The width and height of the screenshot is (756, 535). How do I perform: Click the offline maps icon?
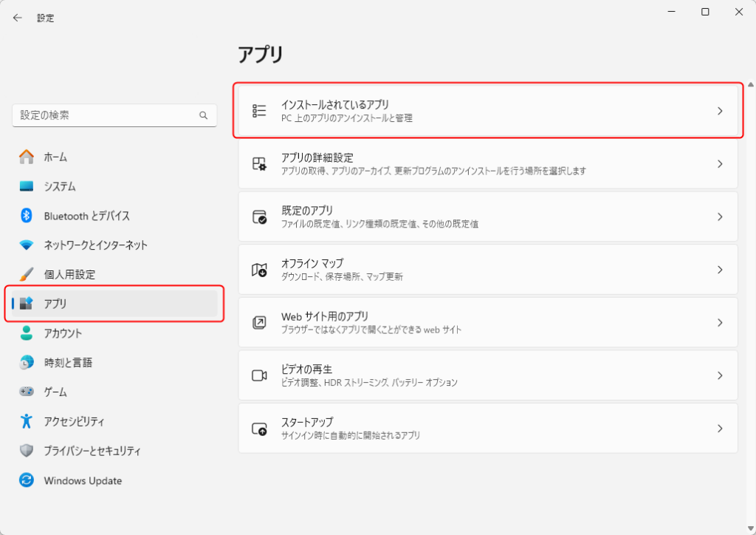coord(259,270)
